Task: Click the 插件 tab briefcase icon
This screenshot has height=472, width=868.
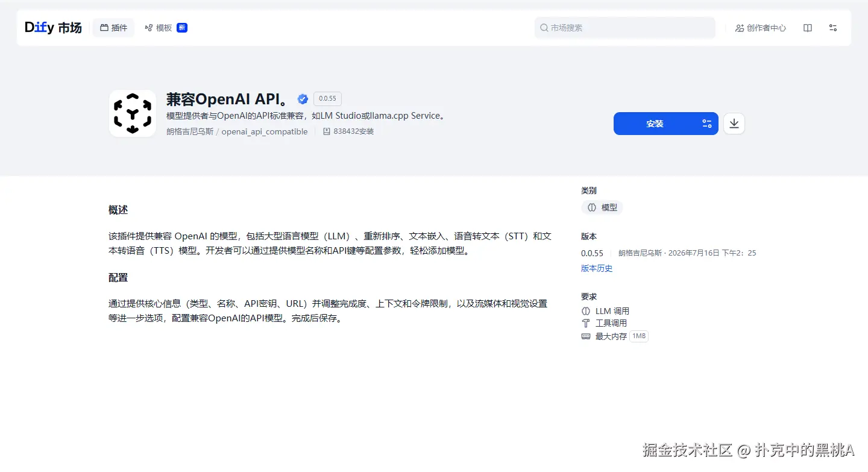Action: [x=104, y=28]
